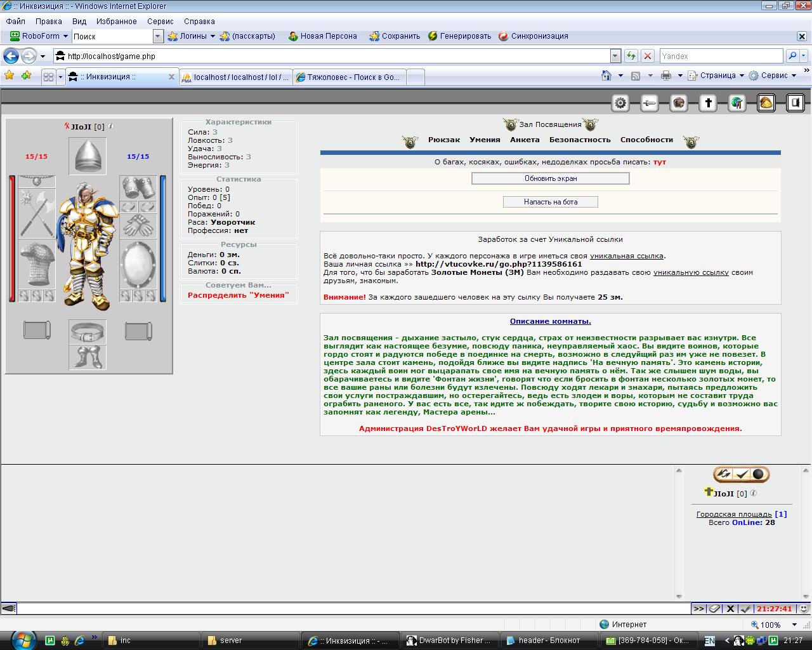Screen dimensions: 812x650
Task: Open the zoom level 100% dropdown
Action: [x=794, y=625]
